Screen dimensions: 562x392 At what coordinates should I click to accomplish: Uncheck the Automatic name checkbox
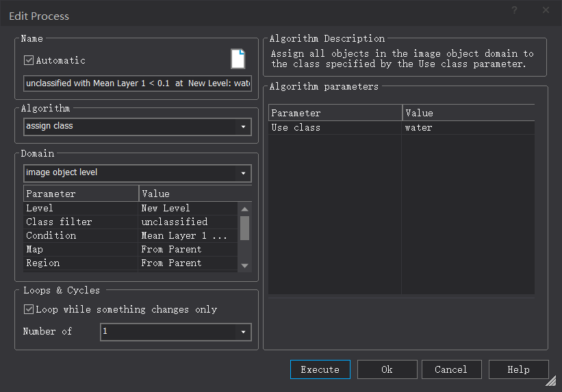[29, 60]
